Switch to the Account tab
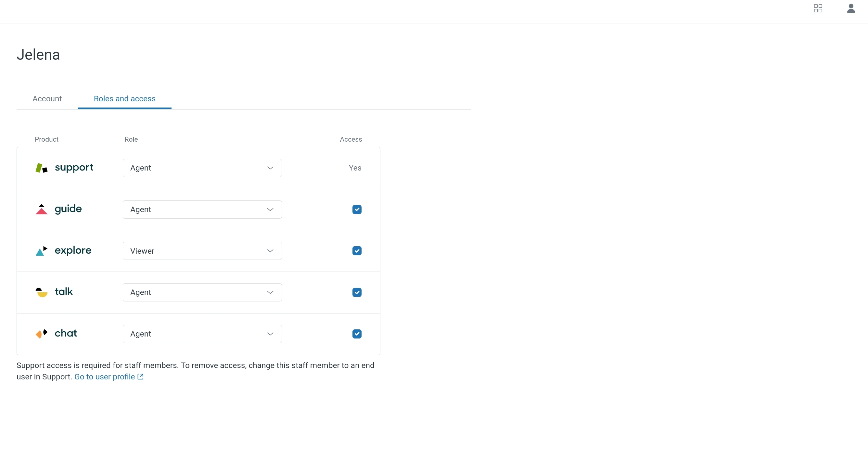 click(x=47, y=99)
